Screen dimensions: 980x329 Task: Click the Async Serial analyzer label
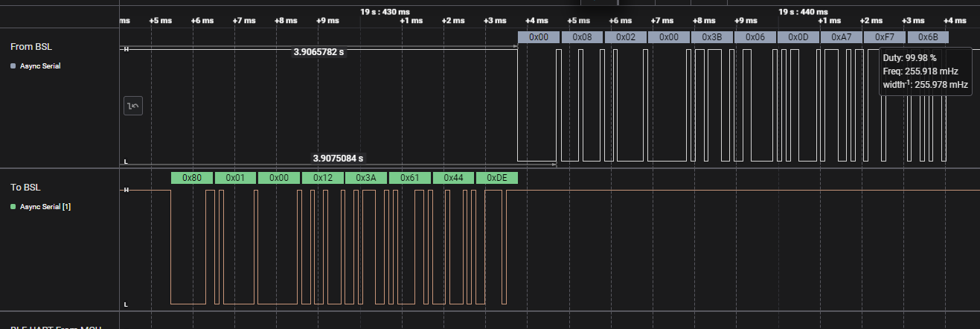(40, 66)
